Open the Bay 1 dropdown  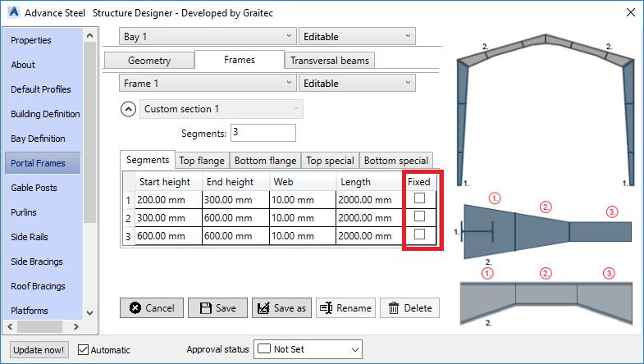(x=208, y=36)
